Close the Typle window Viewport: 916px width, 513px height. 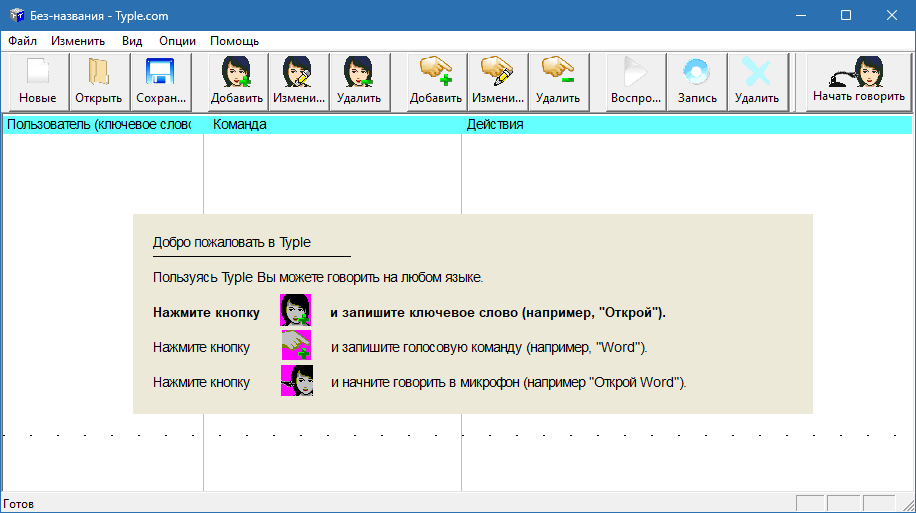[x=891, y=16]
